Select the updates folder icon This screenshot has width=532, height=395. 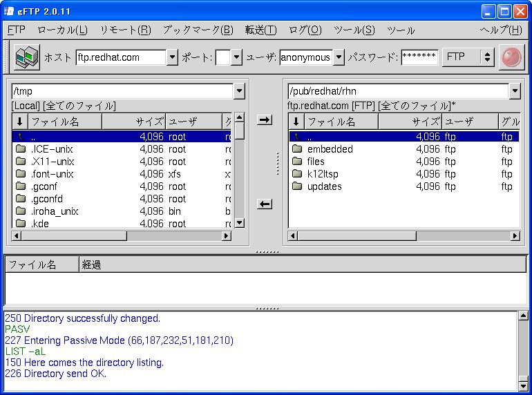[297, 186]
